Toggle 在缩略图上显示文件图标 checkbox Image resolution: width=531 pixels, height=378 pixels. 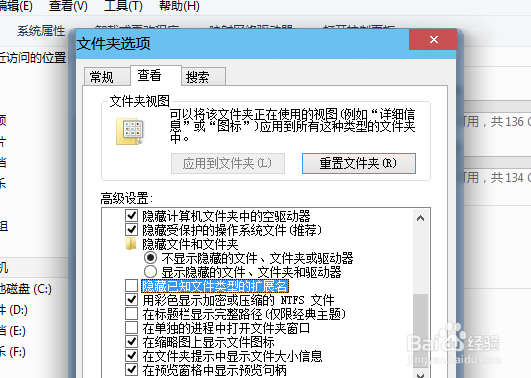(x=131, y=341)
